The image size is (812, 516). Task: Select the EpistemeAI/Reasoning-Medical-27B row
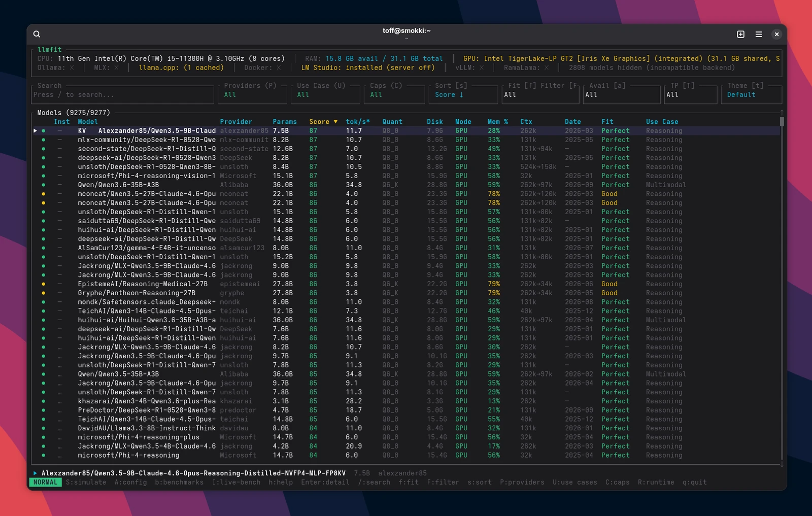point(406,284)
